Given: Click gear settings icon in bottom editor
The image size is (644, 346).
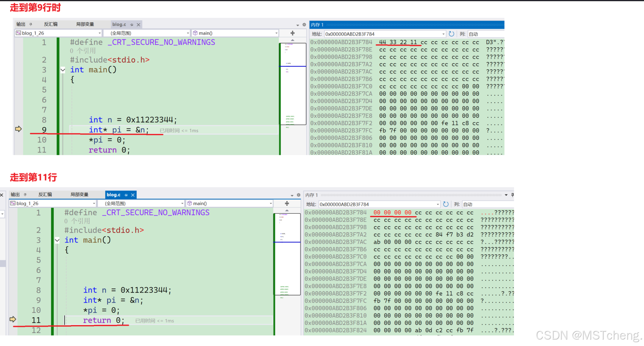Looking at the screenshot, I should click(x=299, y=195).
